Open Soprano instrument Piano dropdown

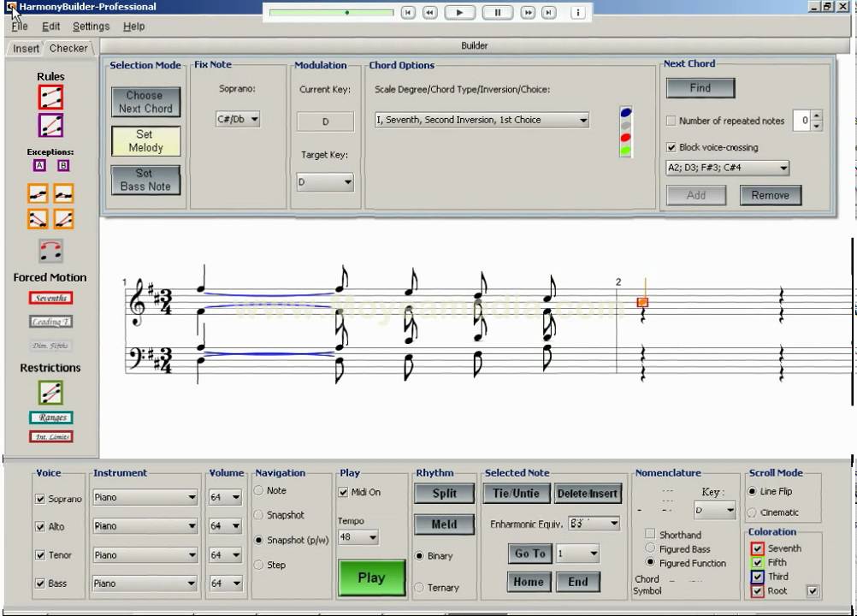(x=145, y=497)
